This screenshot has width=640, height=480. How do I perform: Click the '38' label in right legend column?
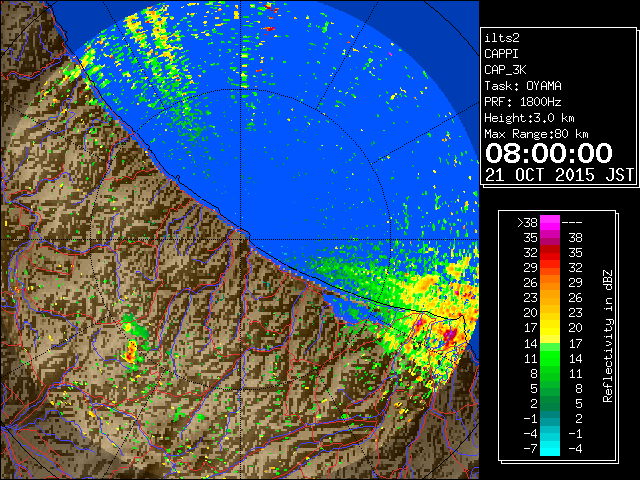pos(575,238)
